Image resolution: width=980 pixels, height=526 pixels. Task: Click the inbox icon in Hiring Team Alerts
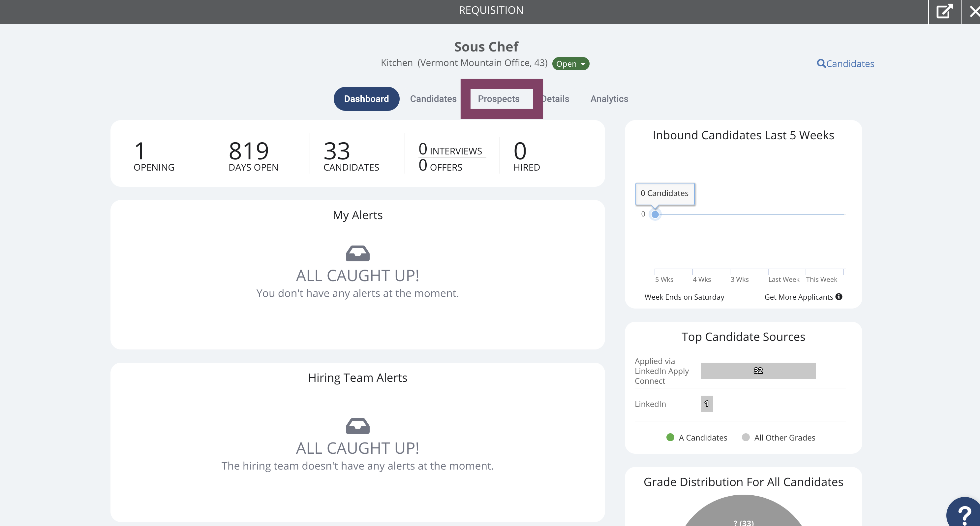358,426
